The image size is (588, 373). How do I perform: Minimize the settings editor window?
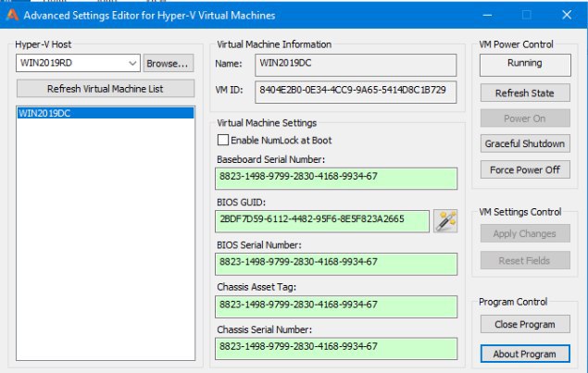[487, 15]
